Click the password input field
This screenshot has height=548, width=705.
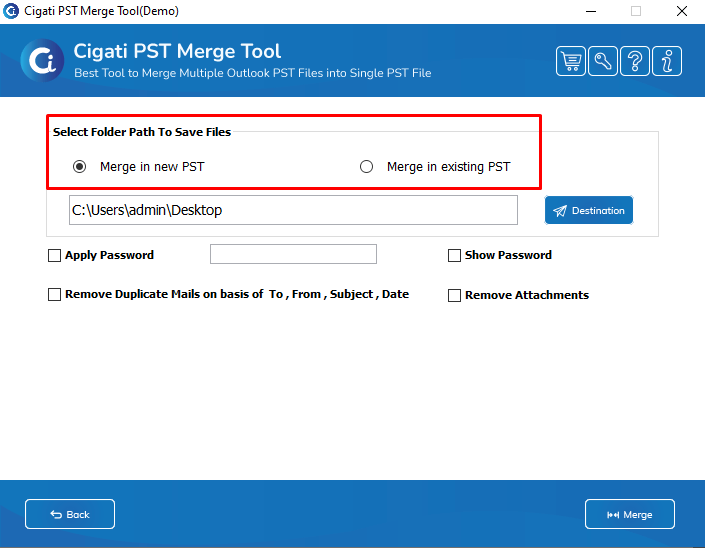[293, 254]
